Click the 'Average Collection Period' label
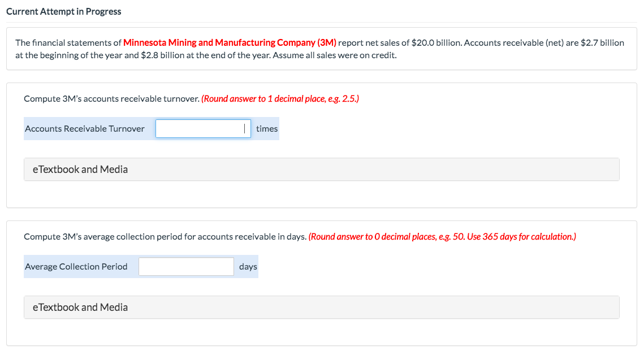This screenshot has width=644, height=351. point(76,266)
